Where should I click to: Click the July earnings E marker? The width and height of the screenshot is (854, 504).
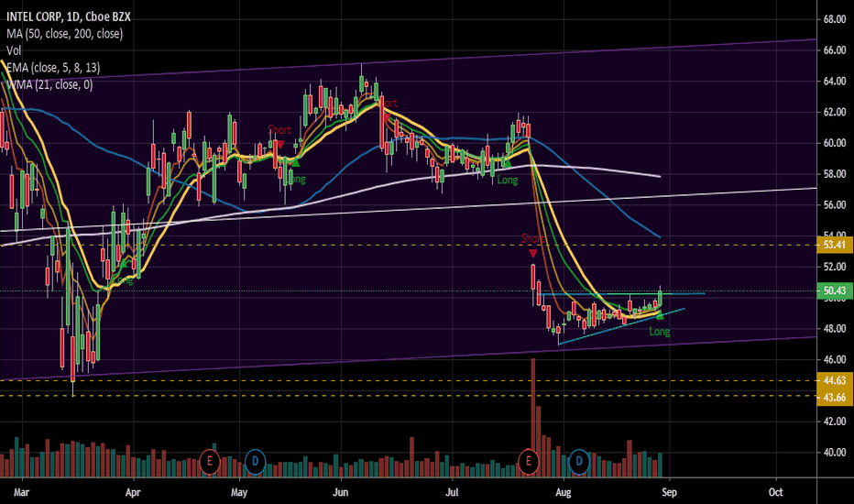[529, 462]
